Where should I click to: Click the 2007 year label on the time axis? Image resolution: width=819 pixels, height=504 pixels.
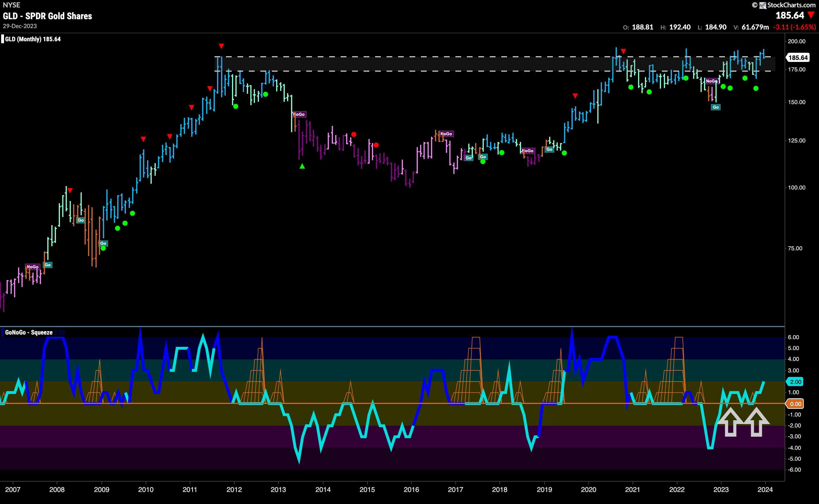(x=13, y=489)
